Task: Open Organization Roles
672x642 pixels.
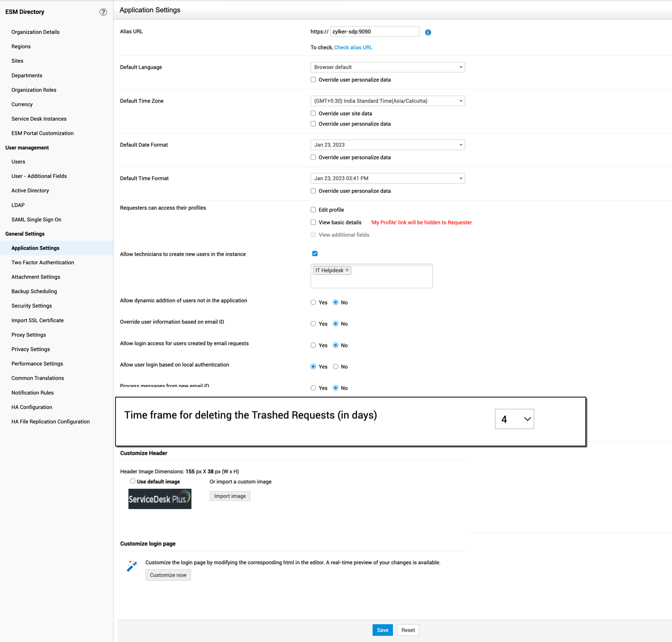Action: [34, 90]
